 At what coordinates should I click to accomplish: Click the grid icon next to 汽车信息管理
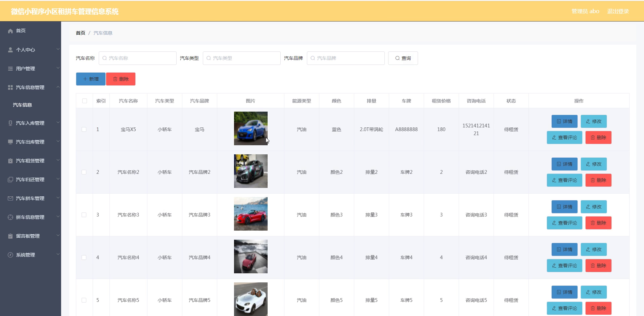10,87
